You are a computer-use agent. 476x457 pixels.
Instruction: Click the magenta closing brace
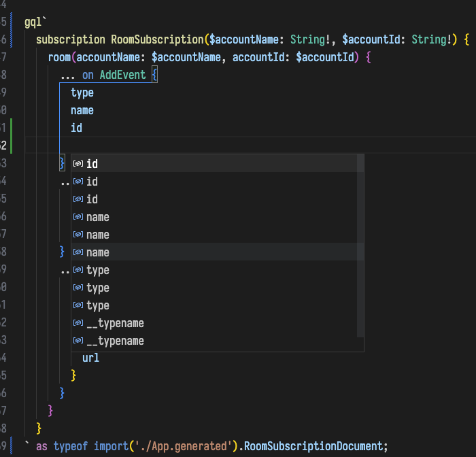coord(50,411)
